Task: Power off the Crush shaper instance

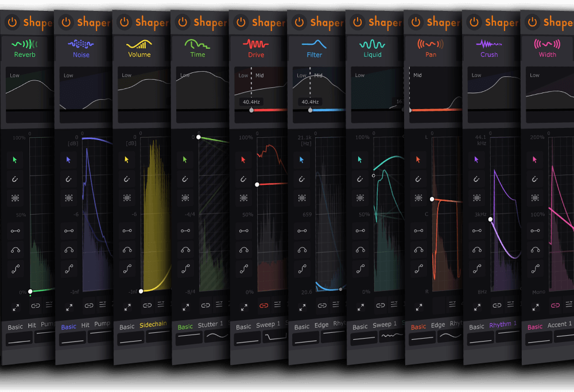Action: pyautogui.click(x=474, y=22)
